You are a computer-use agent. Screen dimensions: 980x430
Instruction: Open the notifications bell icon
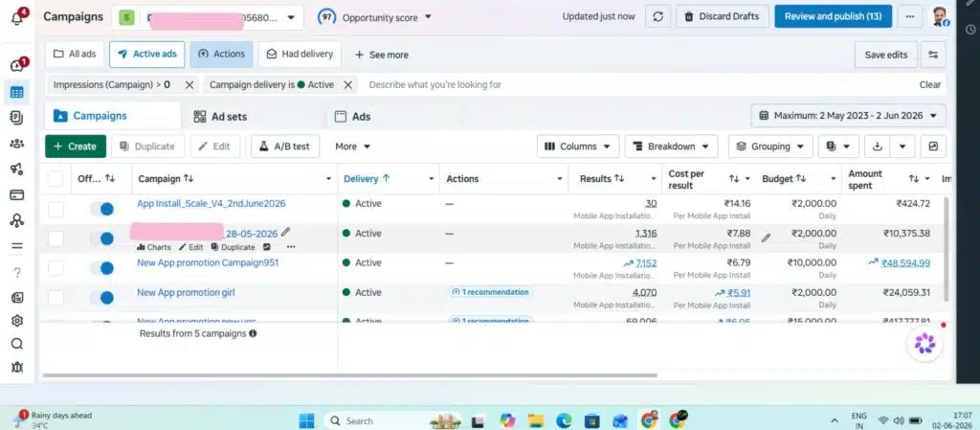tap(17, 17)
